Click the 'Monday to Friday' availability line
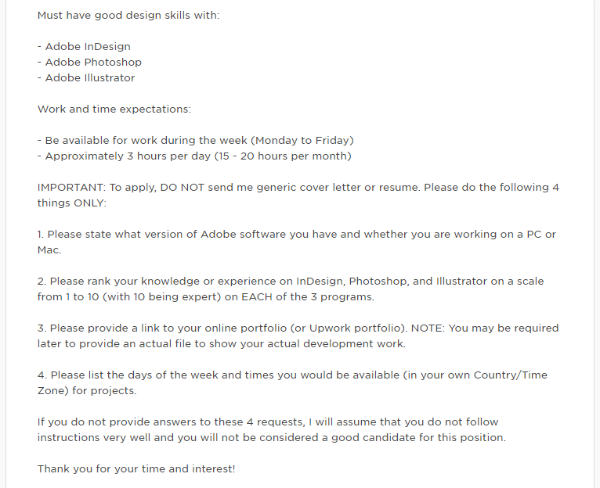Screen dimensions: 600x488 click(195, 140)
